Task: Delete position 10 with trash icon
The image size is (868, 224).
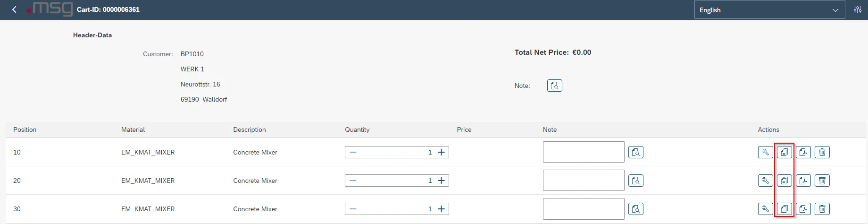Action: pos(822,152)
